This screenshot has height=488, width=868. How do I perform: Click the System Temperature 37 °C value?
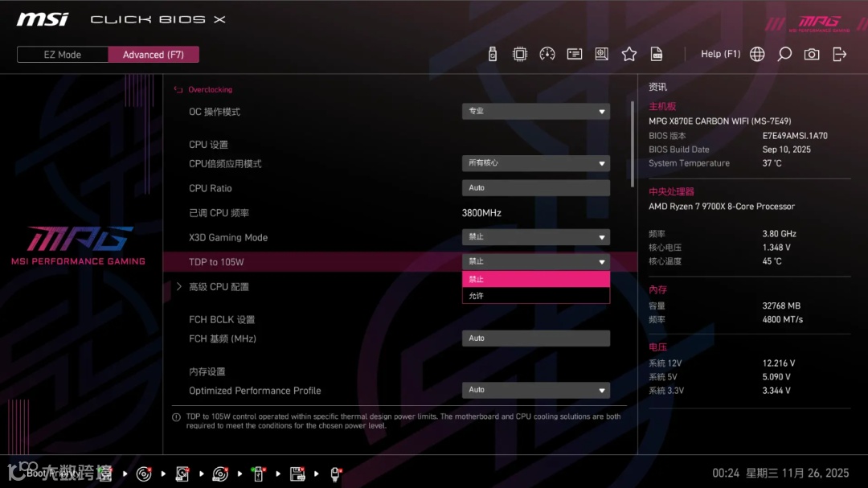click(x=772, y=163)
